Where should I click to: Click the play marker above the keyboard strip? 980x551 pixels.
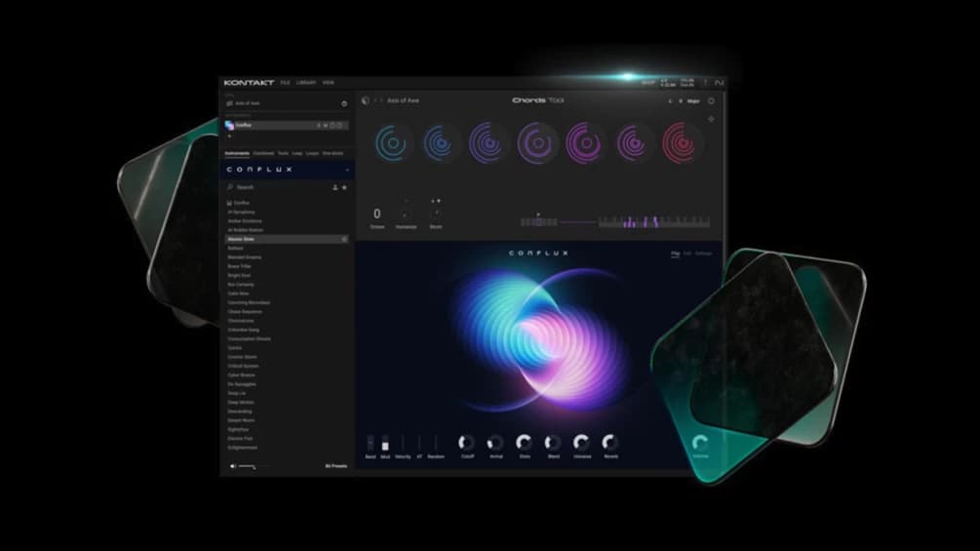pos(538,215)
